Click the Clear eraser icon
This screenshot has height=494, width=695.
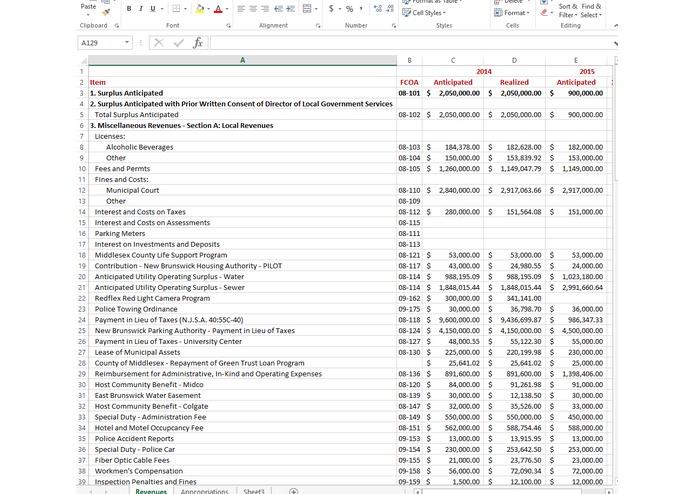click(544, 12)
